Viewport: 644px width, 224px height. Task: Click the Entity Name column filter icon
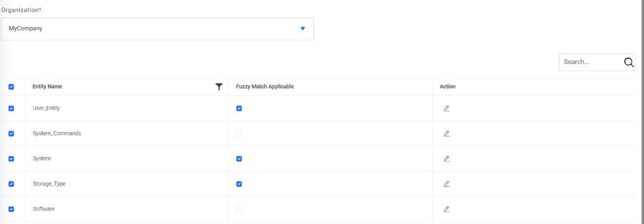pyautogui.click(x=219, y=87)
